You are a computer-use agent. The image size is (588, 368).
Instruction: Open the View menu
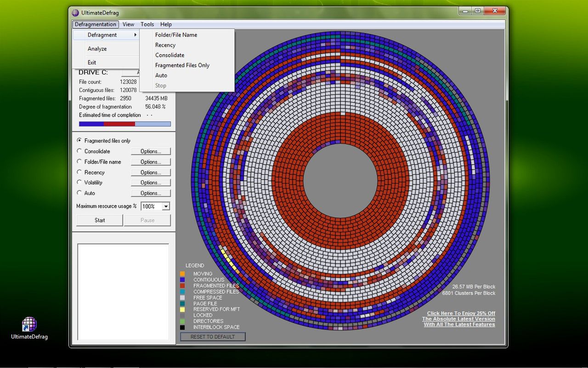(x=128, y=24)
